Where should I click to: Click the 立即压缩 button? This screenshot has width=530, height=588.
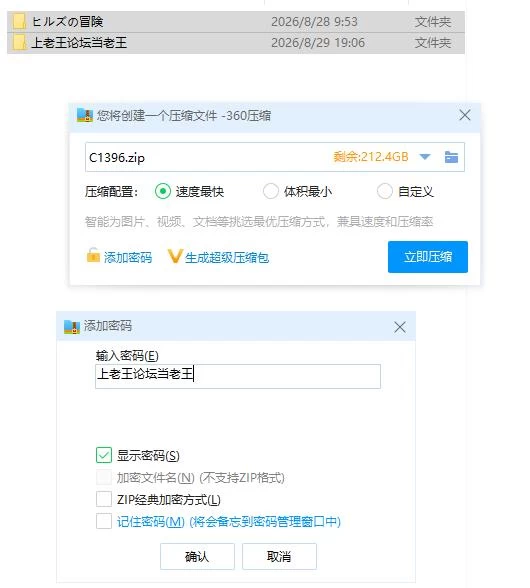(428, 257)
